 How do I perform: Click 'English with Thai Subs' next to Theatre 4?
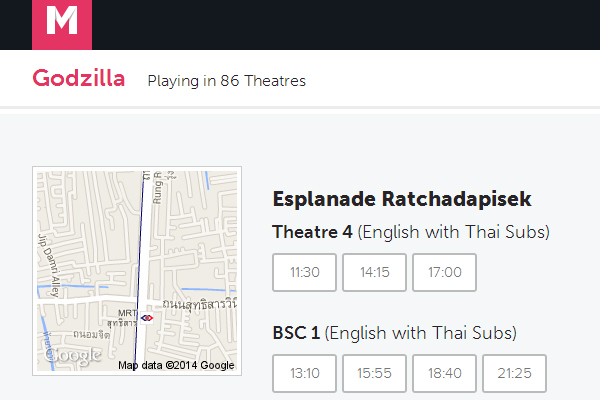(454, 232)
